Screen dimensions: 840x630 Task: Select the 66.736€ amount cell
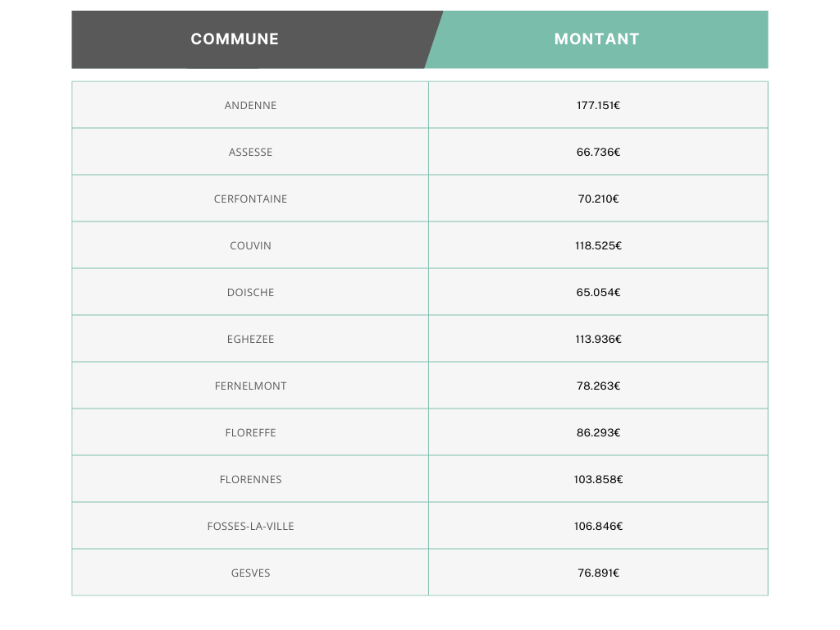(x=598, y=153)
